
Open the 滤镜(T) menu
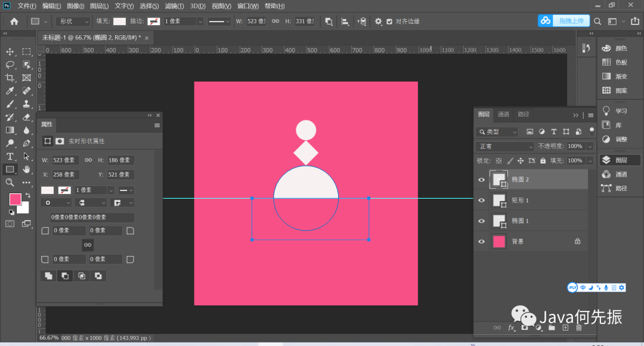174,6
